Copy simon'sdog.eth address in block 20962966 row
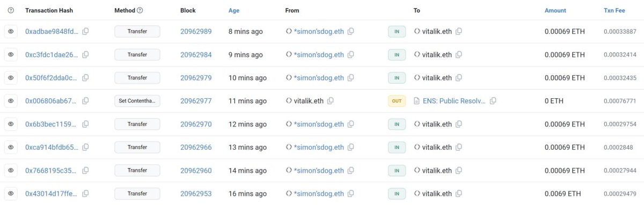Viewport: 644px width, 205px height. click(x=351, y=147)
